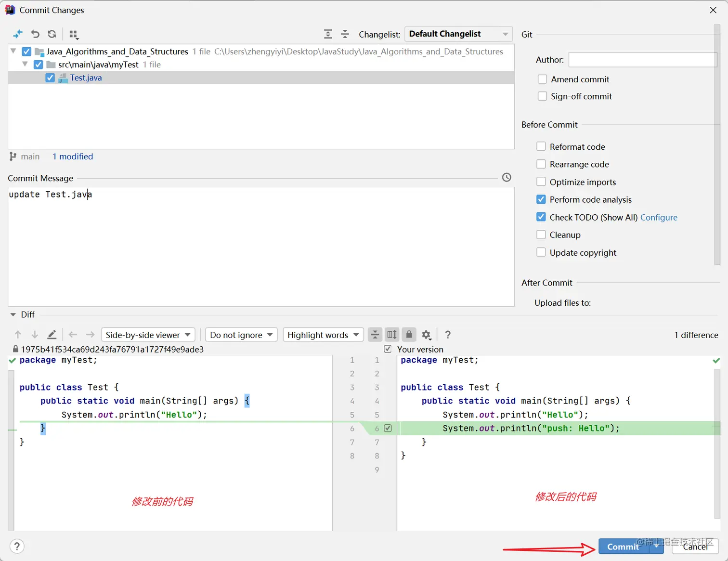This screenshot has height=561, width=728.
Task: Click the Commit button
Action: click(624, 546)
